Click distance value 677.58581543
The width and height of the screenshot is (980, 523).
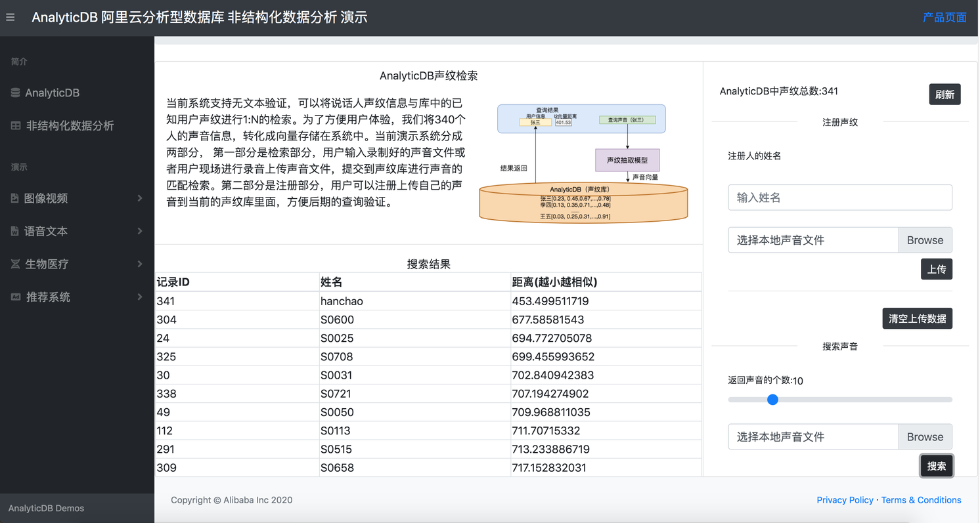pyautogui.click(x=606, y=320)
